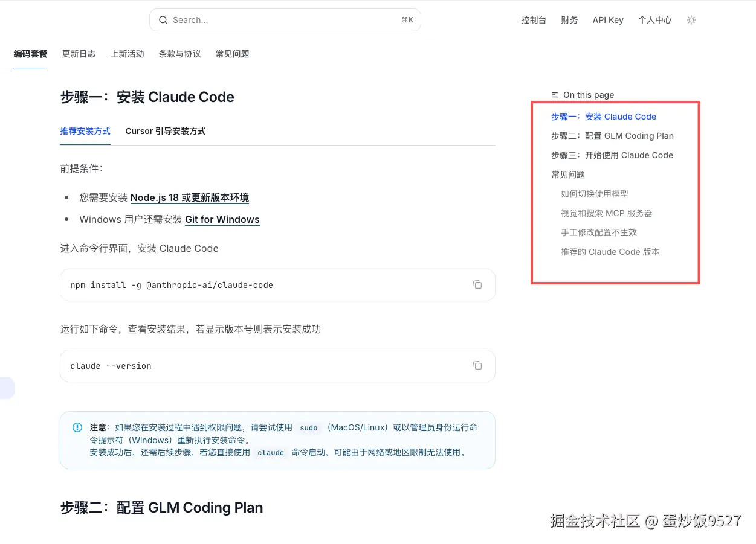Click the npm install -g @anthropic-ai/claude-code code text
Viewport: 756px width, 544px height.
[x=172, y=285]
